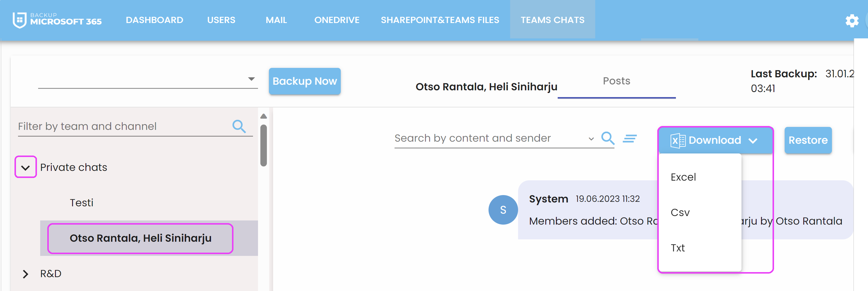Click the R&D team label
The width and height of the screenshot is (868, 291).
[x=51, y=274]
